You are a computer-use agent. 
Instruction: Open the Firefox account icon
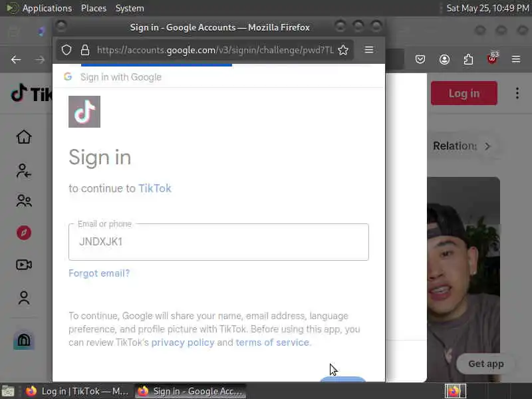(x=444, y=59)
